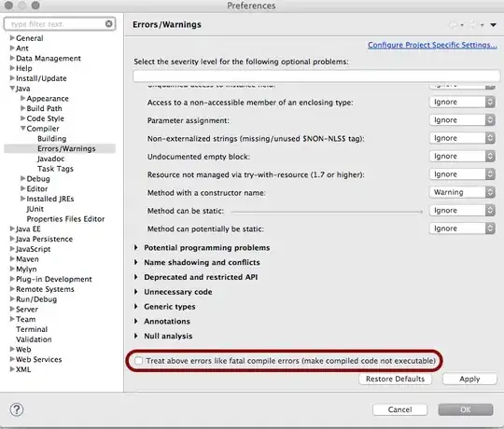Open the view menu triangle in the header
Viewport: 504px width, 429px height.
(x=493, y=25)
